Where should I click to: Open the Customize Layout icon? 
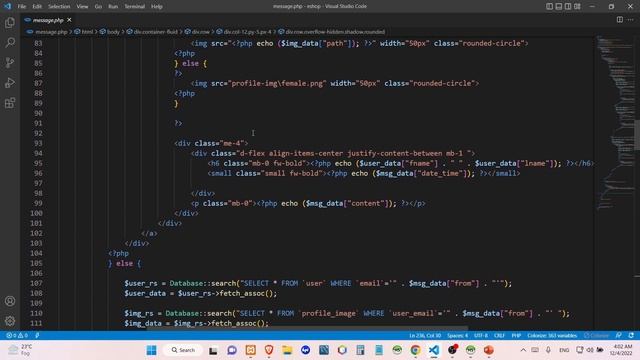click(x=577, y=7)
